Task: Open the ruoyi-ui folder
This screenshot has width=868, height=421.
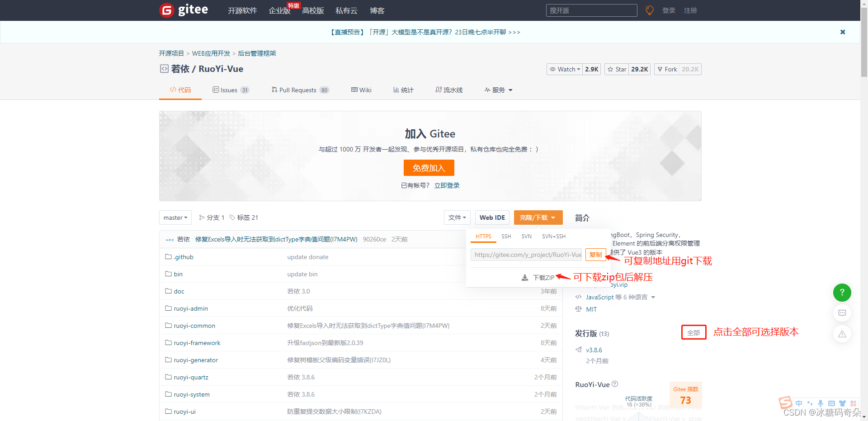Action: tap(185, 412)
